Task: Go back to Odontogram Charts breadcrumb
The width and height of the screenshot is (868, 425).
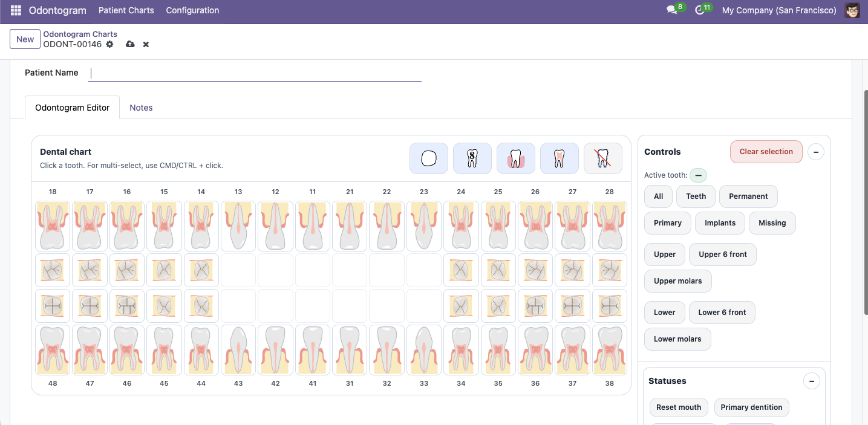Action: (80, 34)
